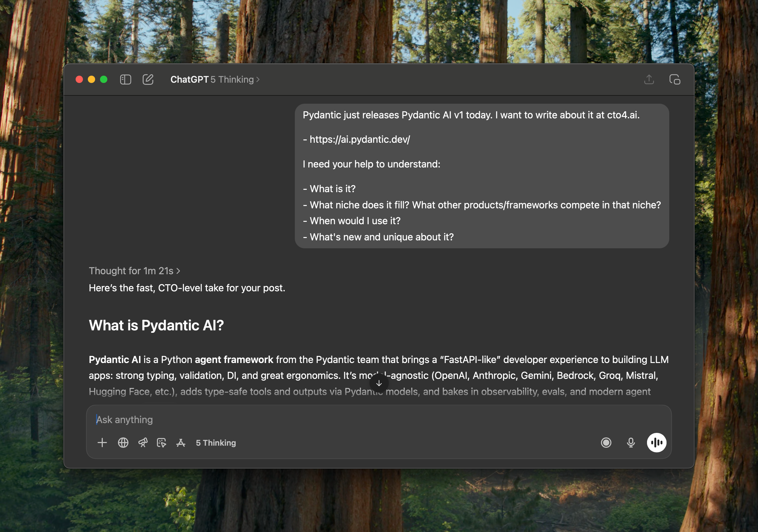Open the work-with-apps icon
758x532 pixels.
tap(181, 443)
